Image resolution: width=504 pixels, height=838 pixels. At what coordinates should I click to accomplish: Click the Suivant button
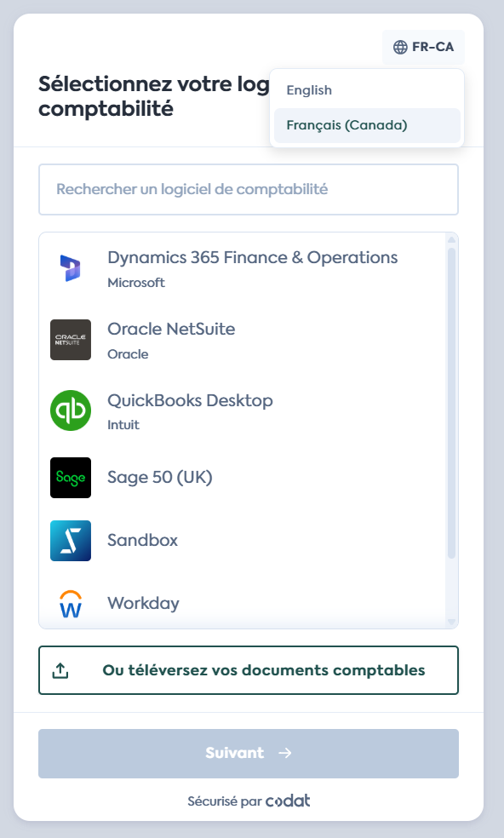[x=249, y=754]
